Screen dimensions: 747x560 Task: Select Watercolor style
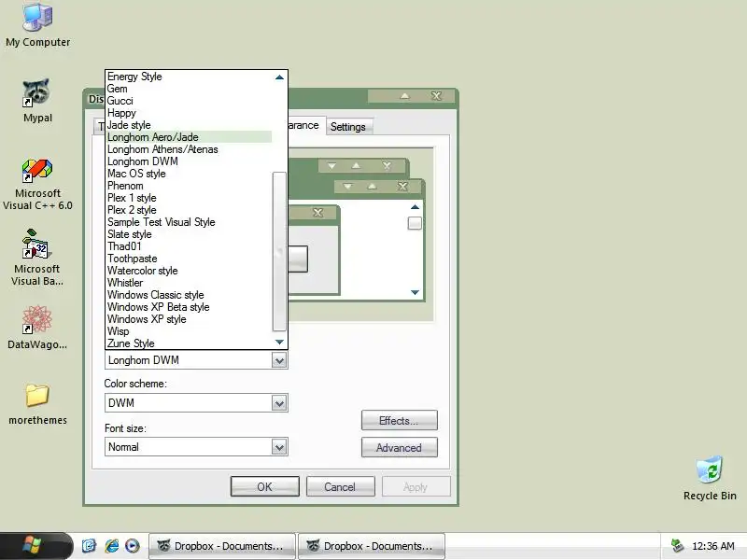pyautogui.click(x=190, y=271)
